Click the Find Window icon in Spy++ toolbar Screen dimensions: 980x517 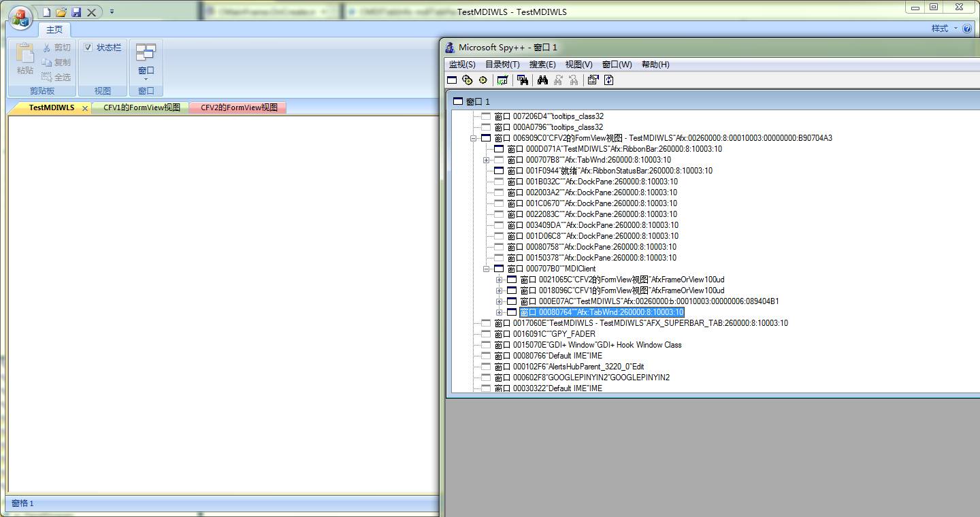523,80
